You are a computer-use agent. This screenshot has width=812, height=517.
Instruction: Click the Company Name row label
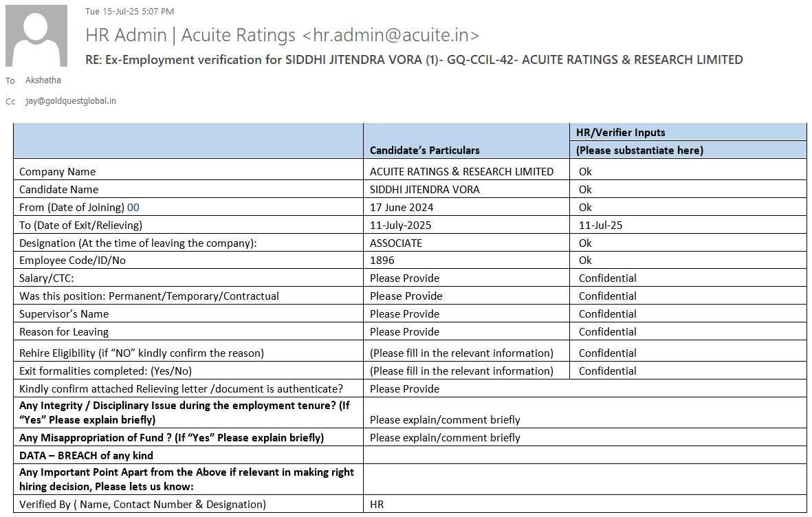pos(58,171)
